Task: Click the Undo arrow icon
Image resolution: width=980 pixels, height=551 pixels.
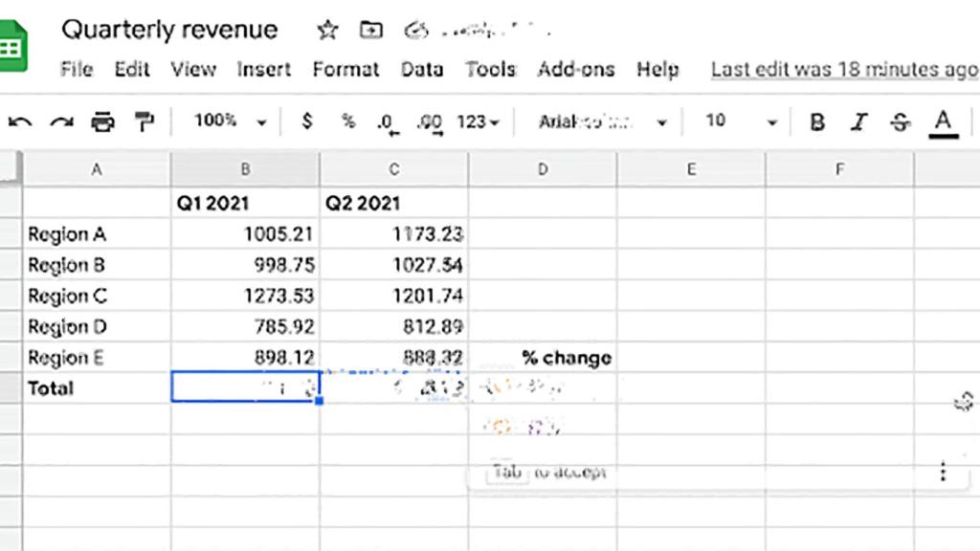Action: tap(20, 121)
